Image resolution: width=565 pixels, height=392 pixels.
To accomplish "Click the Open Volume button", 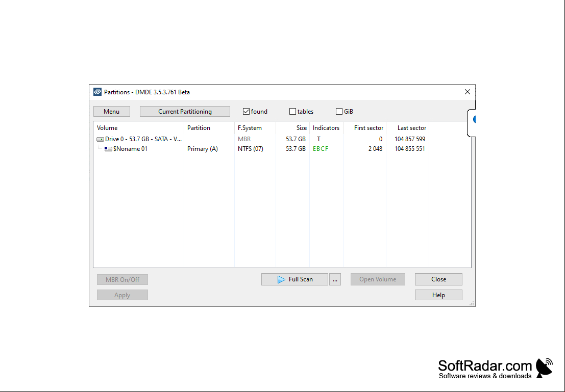I will tap(378, 279).
